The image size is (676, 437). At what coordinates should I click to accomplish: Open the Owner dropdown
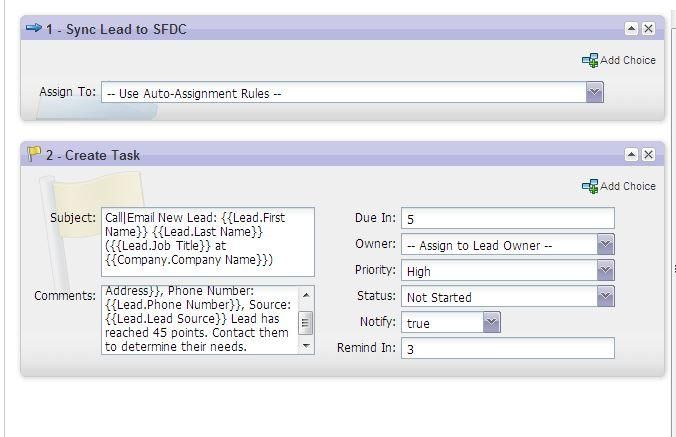605,245
